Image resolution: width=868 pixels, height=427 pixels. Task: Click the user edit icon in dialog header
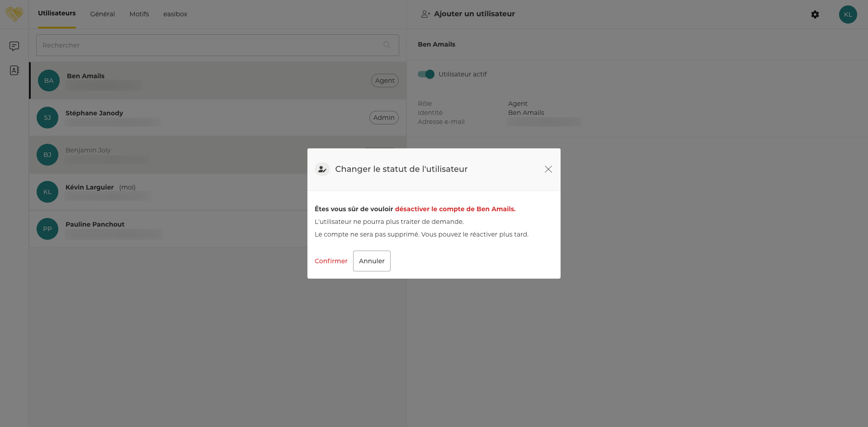click(x=322, y=169)
